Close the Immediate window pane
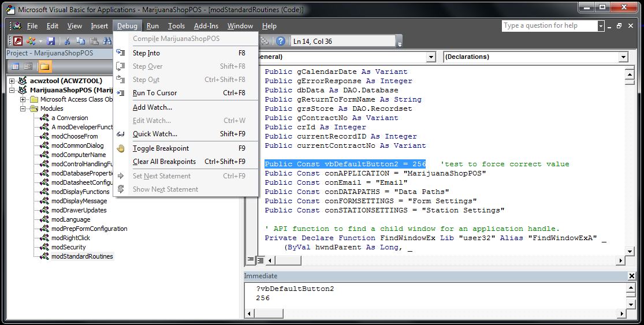This screenshot has height=325, width=644. [x=632, y=276]
